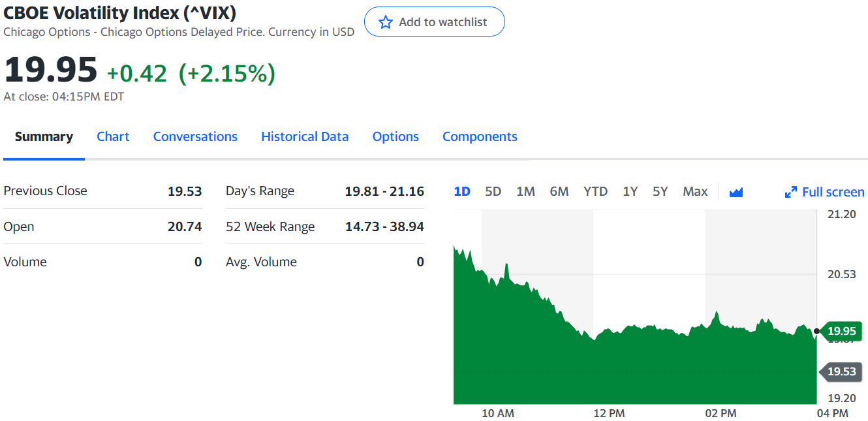Click the Day's Range value 19.81 - 21.16
The image size is (868, 421).
384,191
